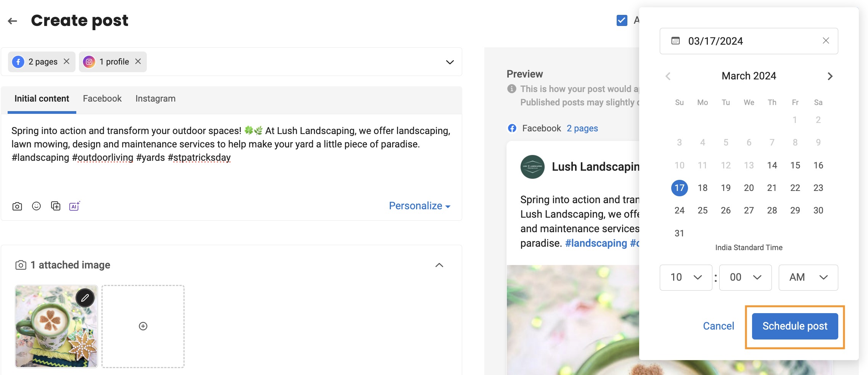Uncheck the blue checkbox at the top
The width and height of the screenshot is (868, 375).
point(621,20)
